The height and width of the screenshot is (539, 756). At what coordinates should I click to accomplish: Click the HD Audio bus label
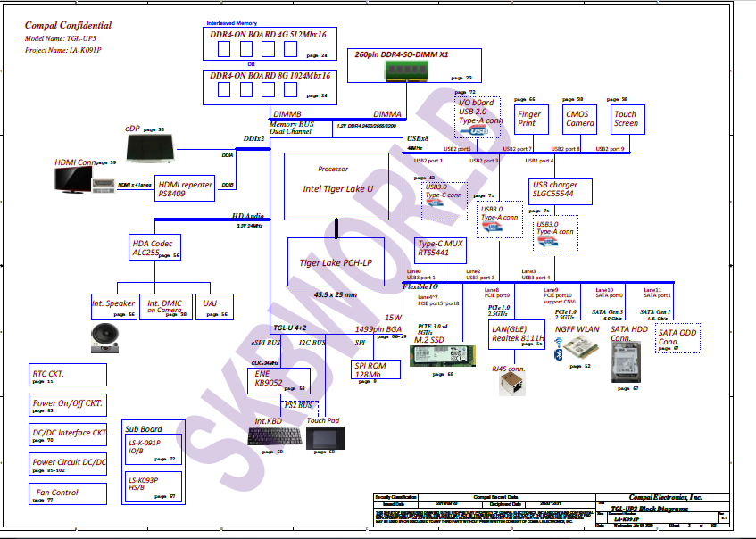tap(248, 216)
